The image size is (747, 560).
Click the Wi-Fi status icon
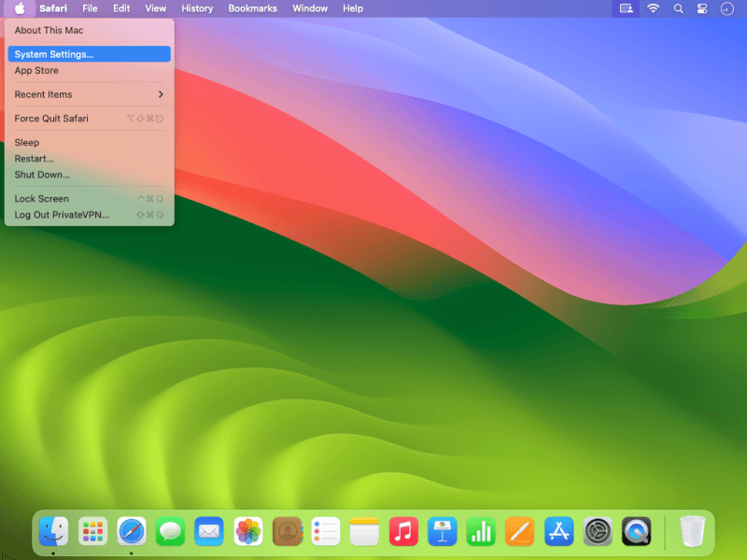pos(654,8)
